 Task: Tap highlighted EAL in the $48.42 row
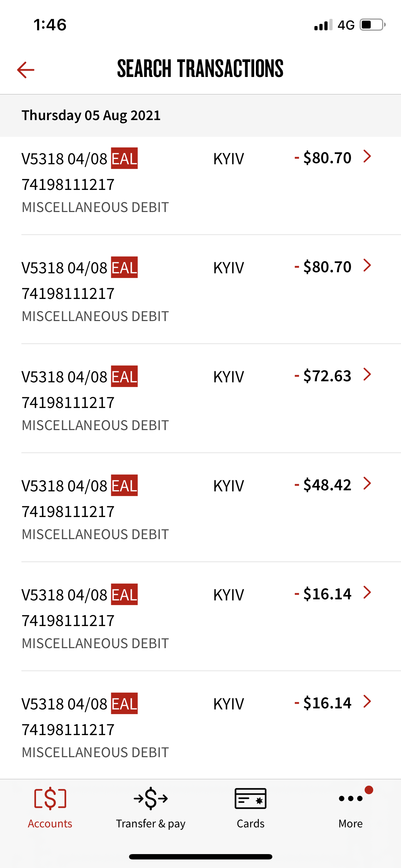pos(124,486)
